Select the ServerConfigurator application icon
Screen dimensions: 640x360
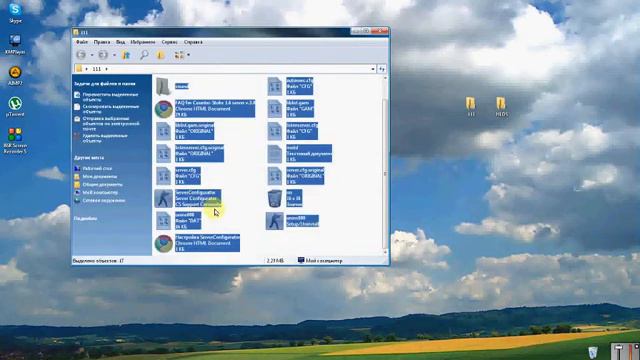tap(163, 198)
